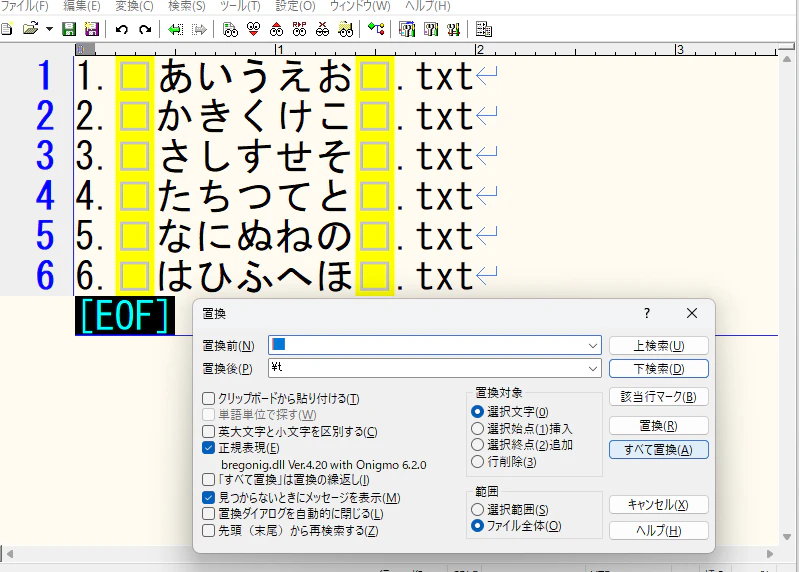Close the 置換 dialog with X
This screenshot has height=572, width=799.
tap(691, 313)
